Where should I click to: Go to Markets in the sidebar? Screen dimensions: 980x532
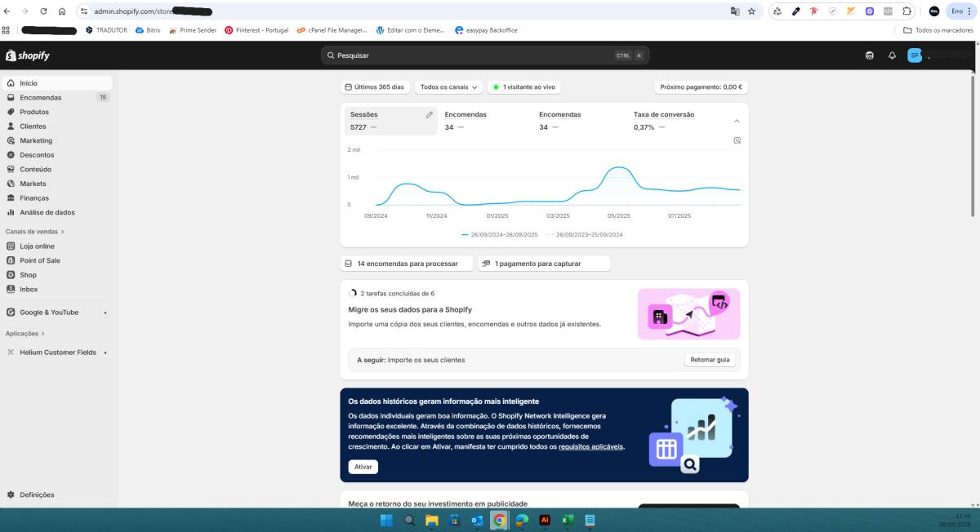point(33,184)
